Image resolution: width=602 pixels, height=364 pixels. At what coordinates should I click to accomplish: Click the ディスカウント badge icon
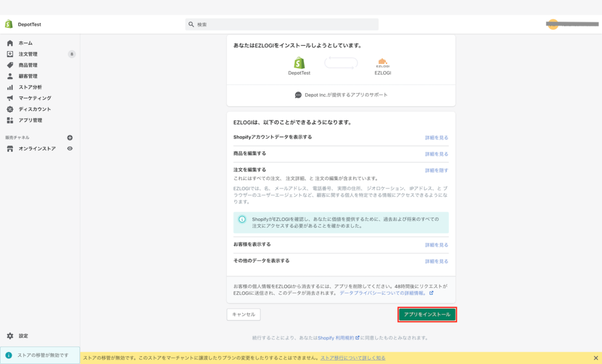pyautogui.click(x=10, y=109)
